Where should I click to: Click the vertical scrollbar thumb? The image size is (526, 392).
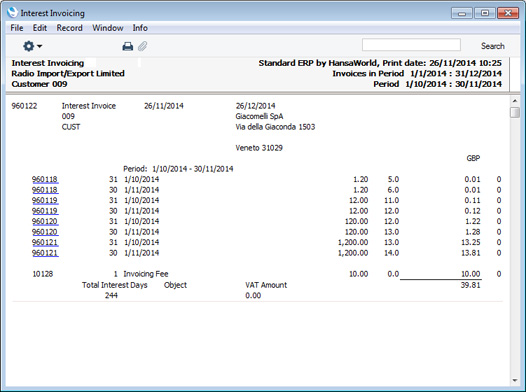coord(515,112)
